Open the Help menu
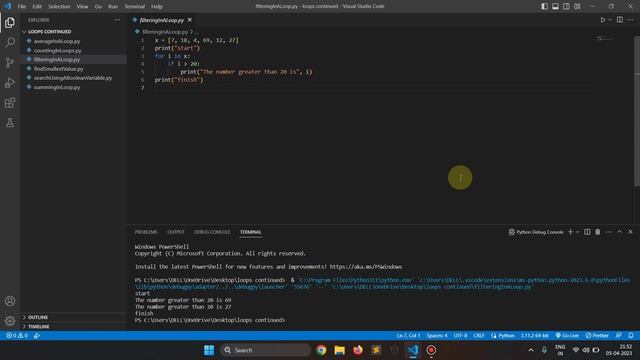 click(157, 7)
